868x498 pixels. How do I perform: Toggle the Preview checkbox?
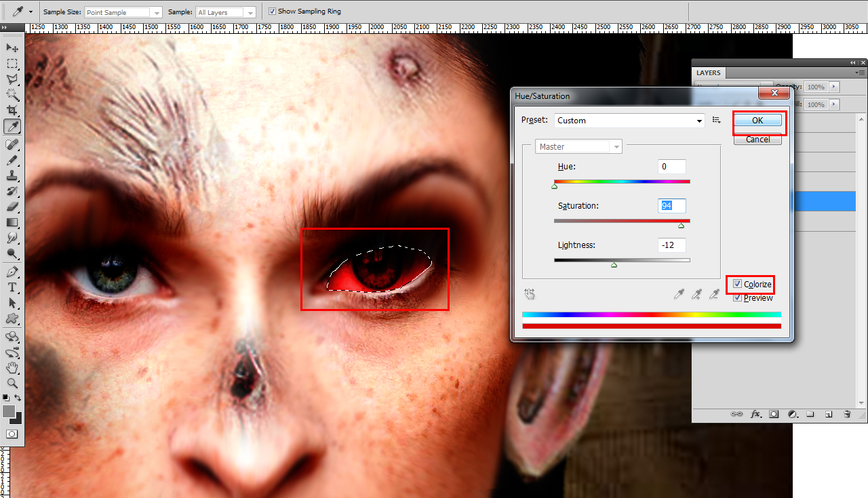737,297
